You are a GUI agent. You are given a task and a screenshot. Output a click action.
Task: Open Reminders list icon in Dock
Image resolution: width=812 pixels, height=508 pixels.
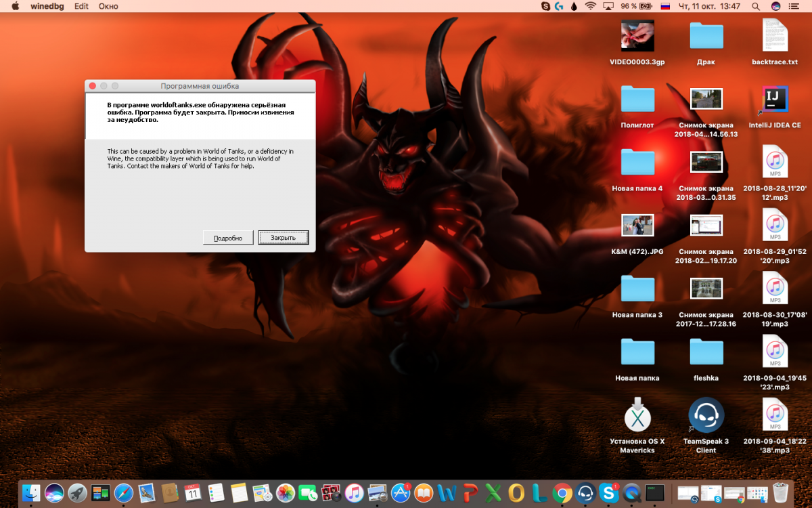click(216, 492)
